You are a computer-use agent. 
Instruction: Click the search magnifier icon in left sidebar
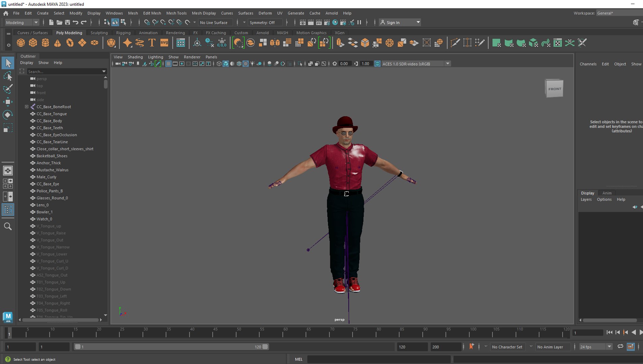point(7,226)
